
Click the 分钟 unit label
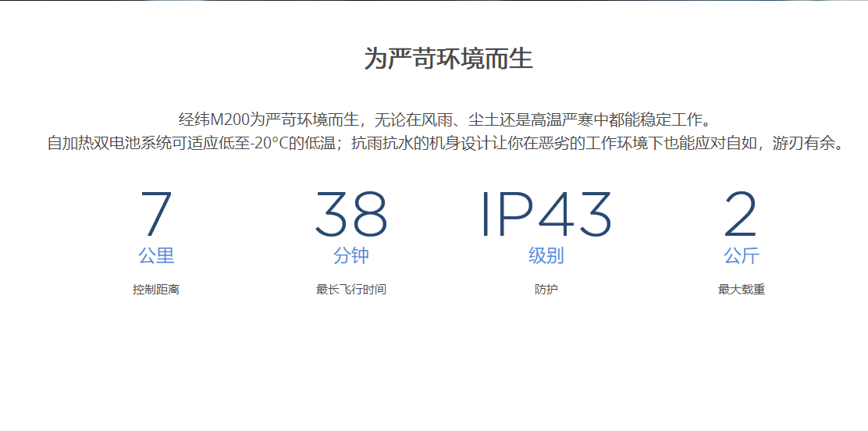[351, 255]
